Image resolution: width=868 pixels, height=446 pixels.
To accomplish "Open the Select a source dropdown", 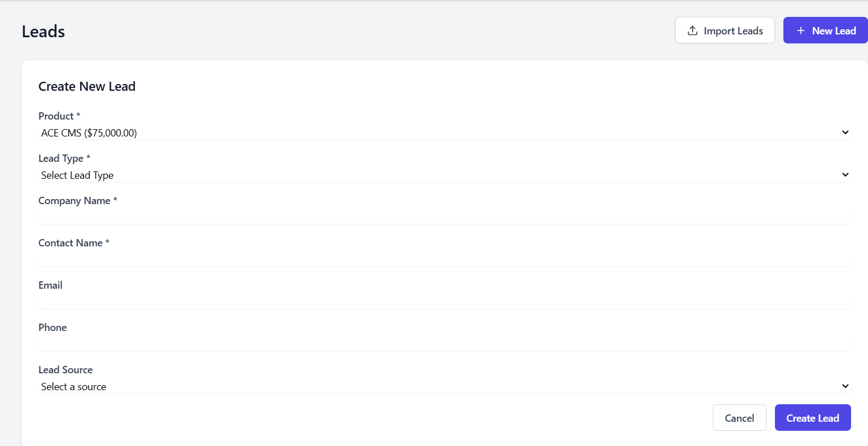I will pos(444,386).
